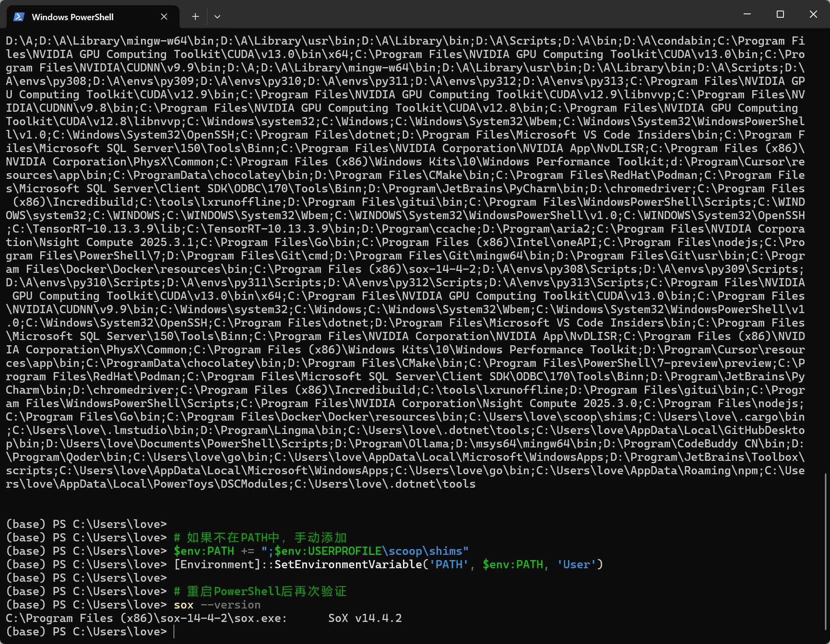Screen dimensions: 830x644
Task: Click the 'Docker\Docker\resources\bin' entry before 'sox-14-4-2'
Action: point(157,269)
